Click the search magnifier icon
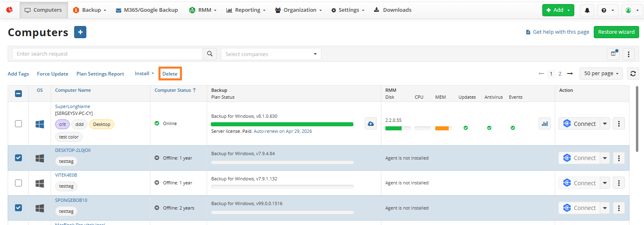 coord(210,54)
